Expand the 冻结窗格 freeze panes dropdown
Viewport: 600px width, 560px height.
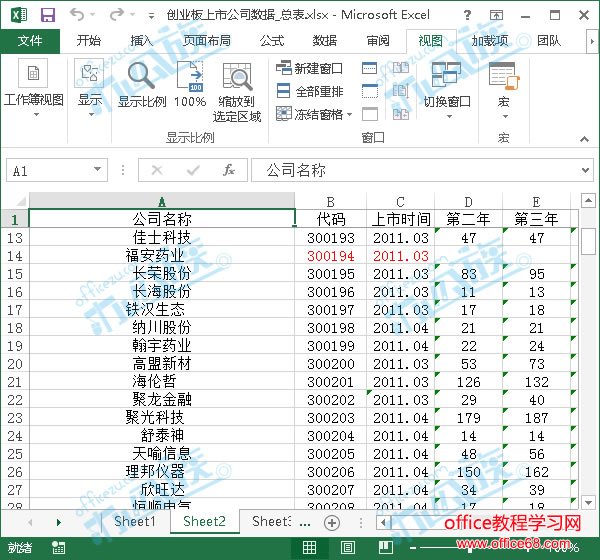(349, 114)
